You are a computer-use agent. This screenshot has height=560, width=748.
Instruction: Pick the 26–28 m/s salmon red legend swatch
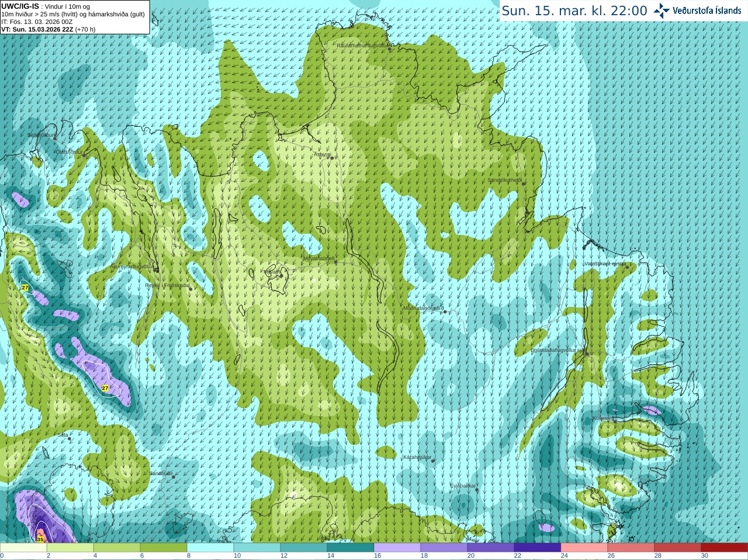[631, 548]
